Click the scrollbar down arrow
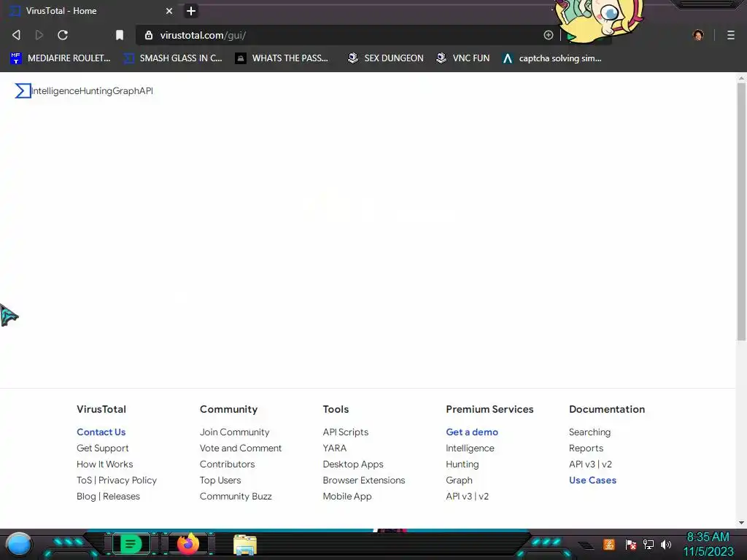 [741, 522]
